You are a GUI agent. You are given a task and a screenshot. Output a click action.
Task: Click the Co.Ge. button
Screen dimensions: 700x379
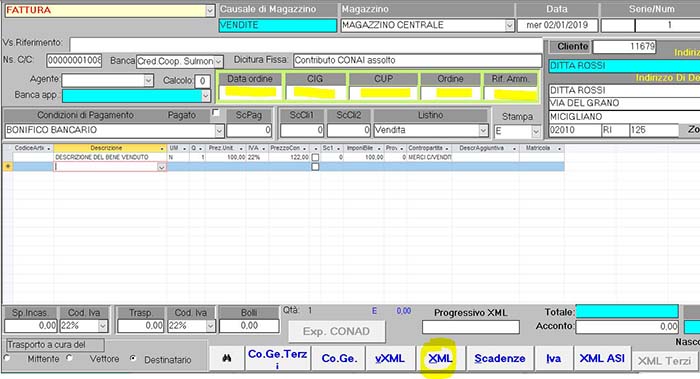tap(338, 358)
